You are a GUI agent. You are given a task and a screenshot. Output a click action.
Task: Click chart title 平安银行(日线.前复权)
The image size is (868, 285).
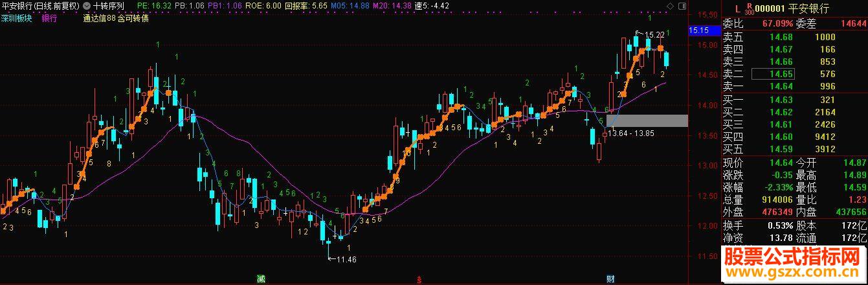41,5
